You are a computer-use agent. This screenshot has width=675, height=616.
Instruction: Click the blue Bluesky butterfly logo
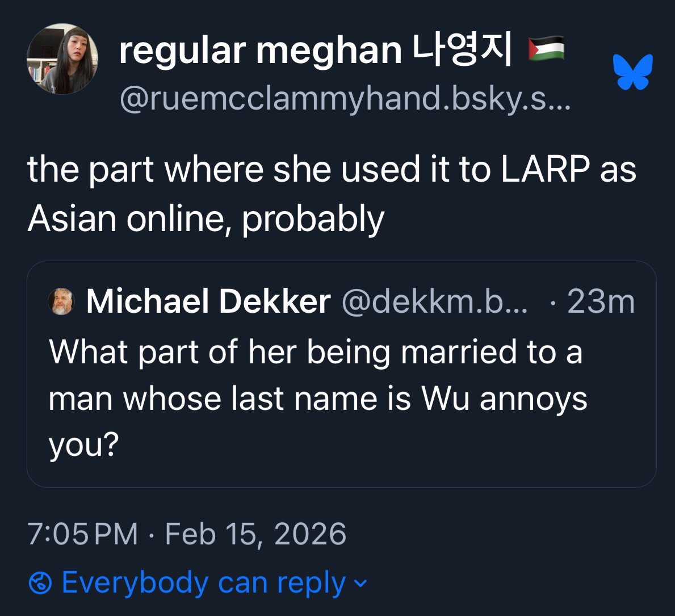click(633, 72)
